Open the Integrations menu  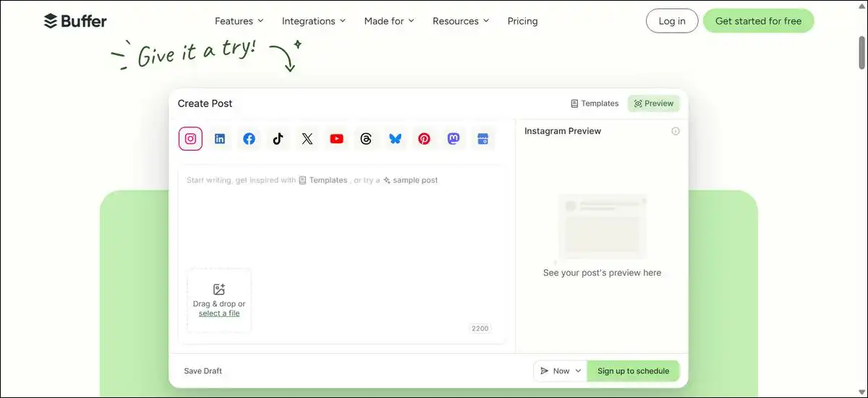pos(314,21)
